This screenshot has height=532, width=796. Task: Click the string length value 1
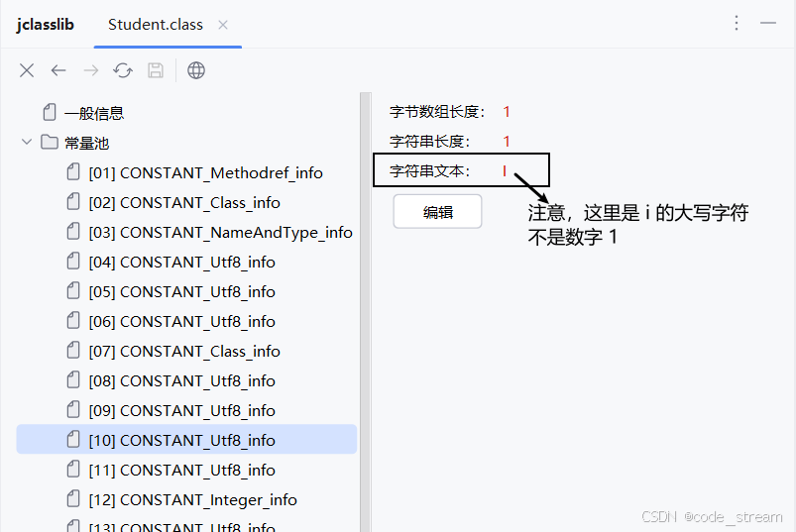tap(507, 142)
